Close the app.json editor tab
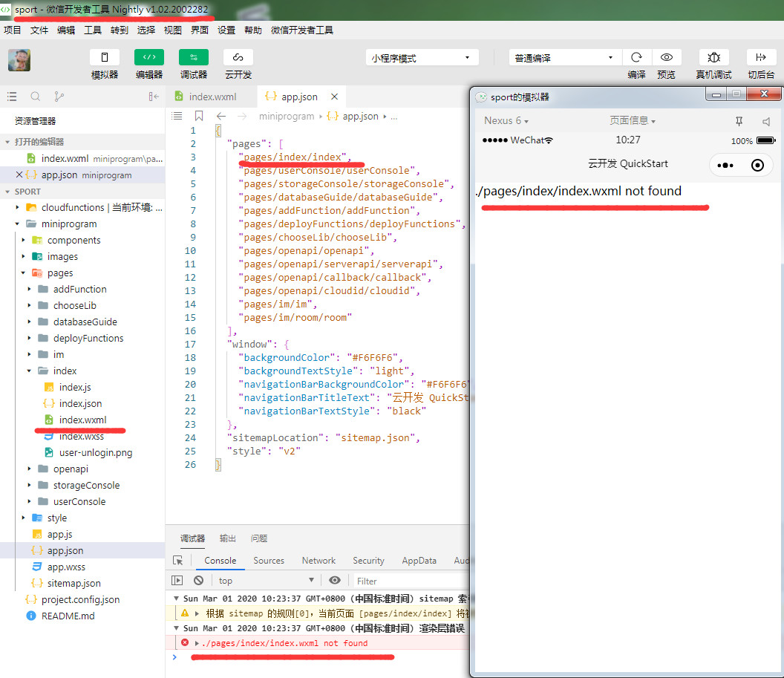The height and width of the screenshot is (678, 784). click(x=335, y=97)
